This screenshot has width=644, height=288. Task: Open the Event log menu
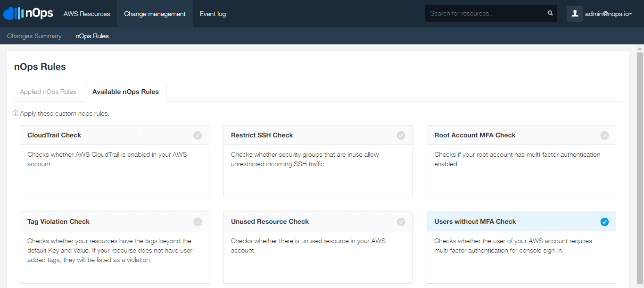point(213,14)
